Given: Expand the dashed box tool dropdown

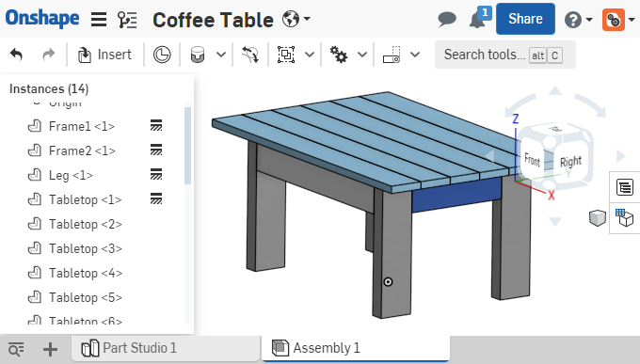Looking at the screenshot, I should click(415, 55).
